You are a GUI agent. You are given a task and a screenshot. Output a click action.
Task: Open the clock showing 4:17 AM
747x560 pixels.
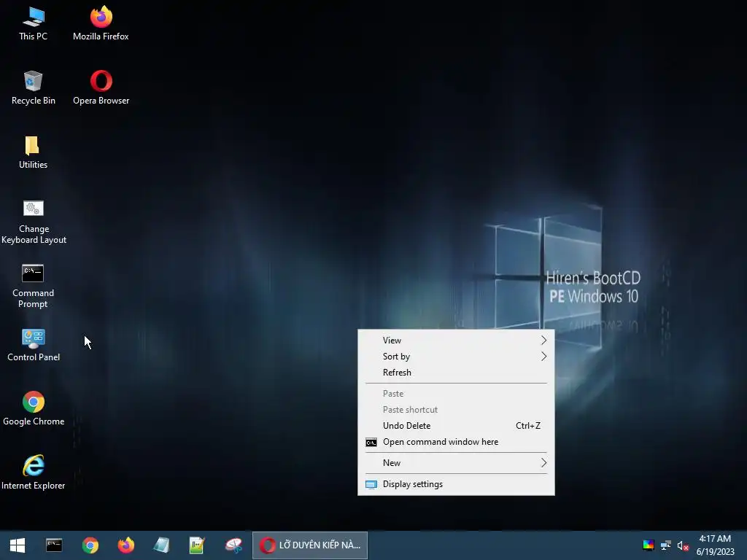715,545
